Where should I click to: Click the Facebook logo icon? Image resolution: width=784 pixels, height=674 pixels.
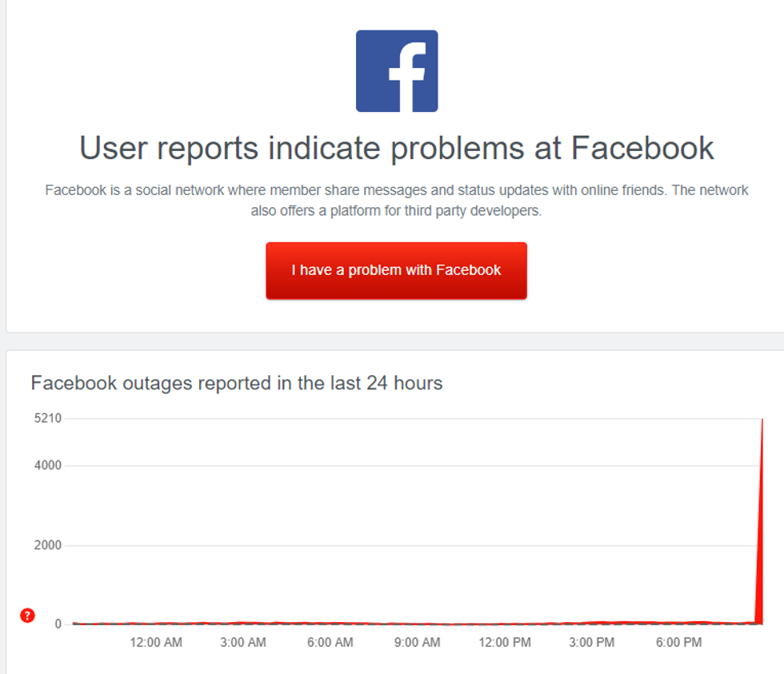(396, 70)
